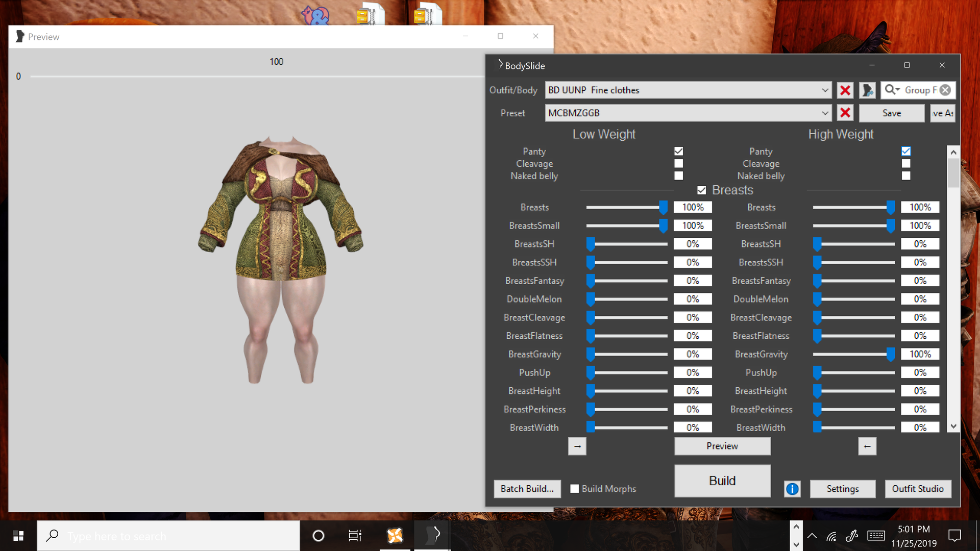The width and height of the screenshot is (980, 551).
Task: Click the large Build button
Action: 722,481
